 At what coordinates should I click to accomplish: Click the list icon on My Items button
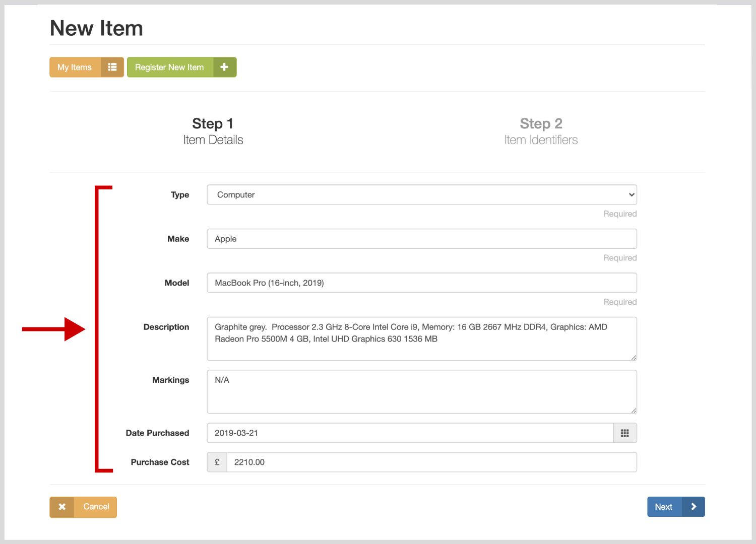[x=112, y=67]
